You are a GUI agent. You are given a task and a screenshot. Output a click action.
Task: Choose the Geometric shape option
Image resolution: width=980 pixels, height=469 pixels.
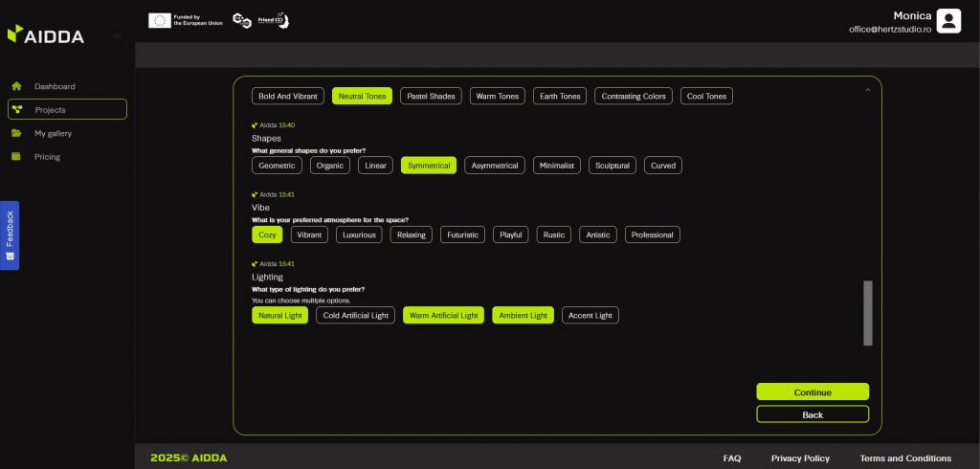(x=277, y=166)
